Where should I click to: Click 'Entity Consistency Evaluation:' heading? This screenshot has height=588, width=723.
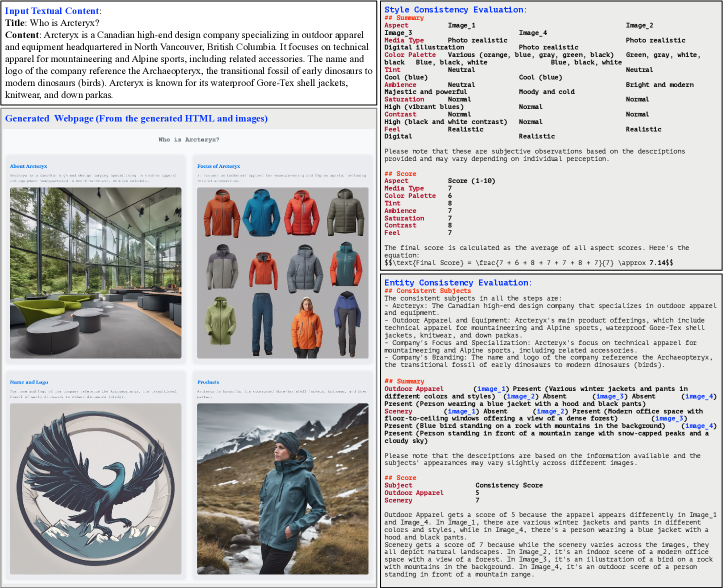(458, 283)
